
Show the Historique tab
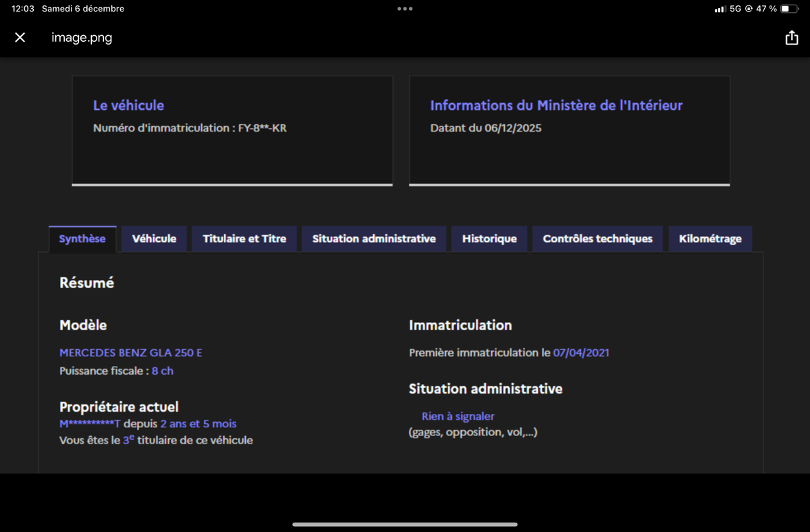[489, 239]
